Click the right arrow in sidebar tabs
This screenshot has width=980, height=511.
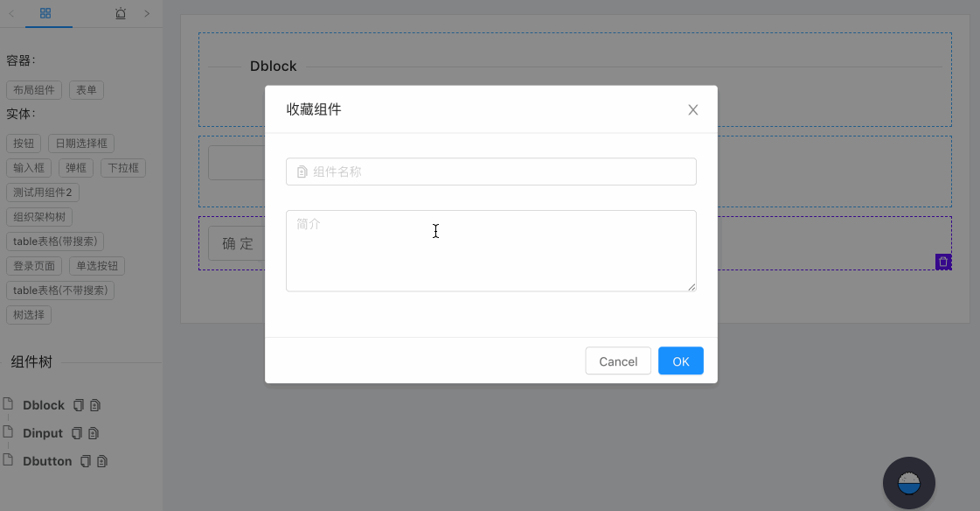pos(147,13)
